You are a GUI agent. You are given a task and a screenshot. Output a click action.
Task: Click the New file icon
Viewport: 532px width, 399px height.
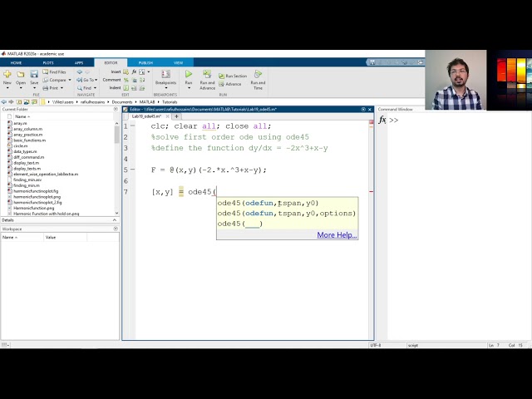tap(7, 74)
